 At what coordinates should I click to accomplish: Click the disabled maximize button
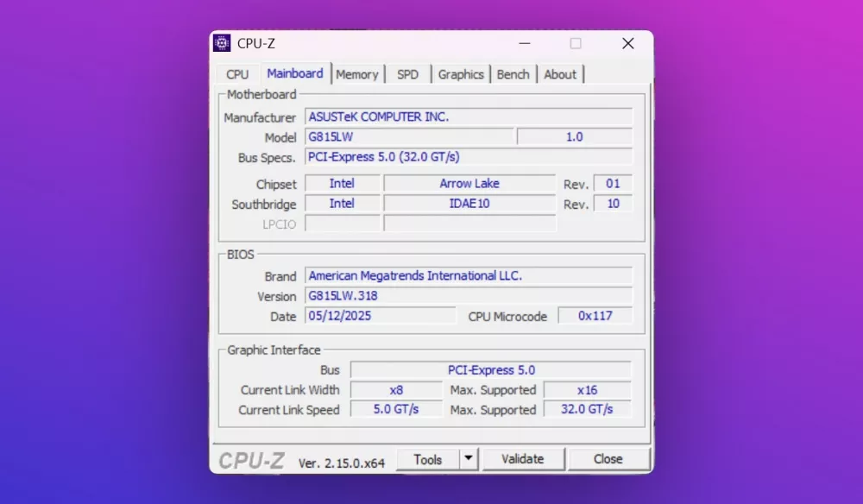tap(576, 43)
